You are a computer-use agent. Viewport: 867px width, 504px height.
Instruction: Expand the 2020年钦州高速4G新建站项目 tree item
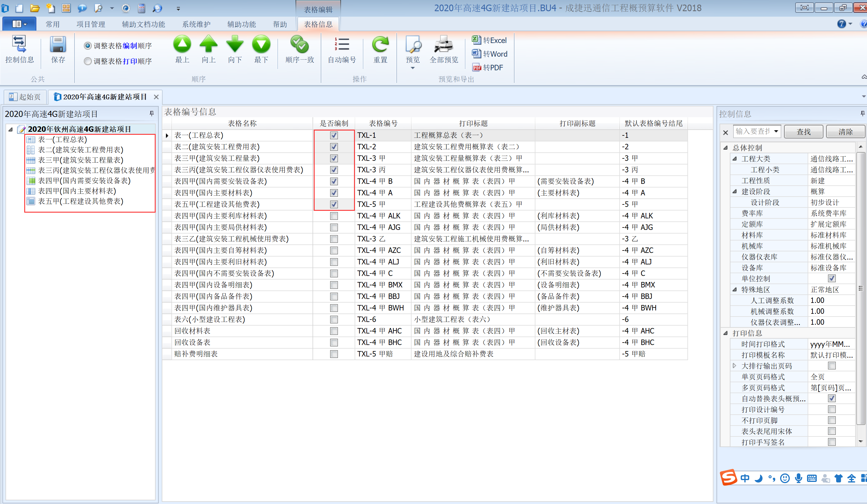[11, 128]
